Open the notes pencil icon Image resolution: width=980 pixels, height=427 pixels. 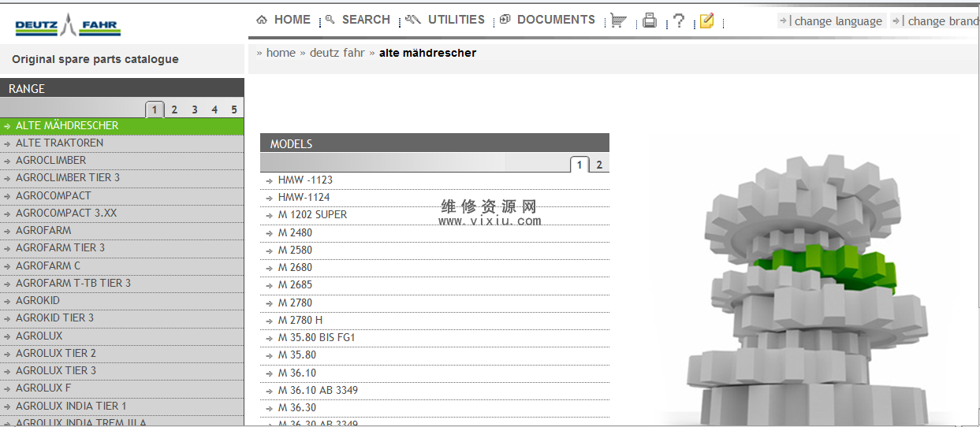pyautogui.click(x=706, y=21)
